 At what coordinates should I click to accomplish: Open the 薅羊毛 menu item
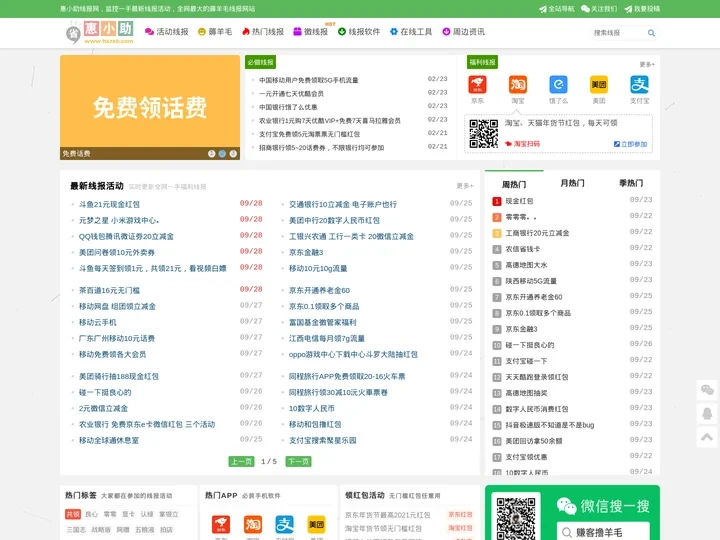click(x=215, y=32)
